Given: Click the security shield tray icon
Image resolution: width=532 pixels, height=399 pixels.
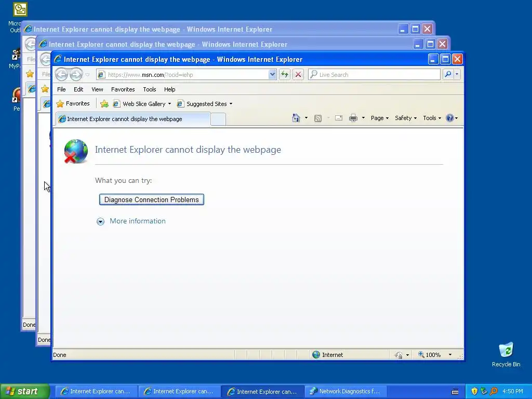Looking at the screenshot, I should pos(474,391).
